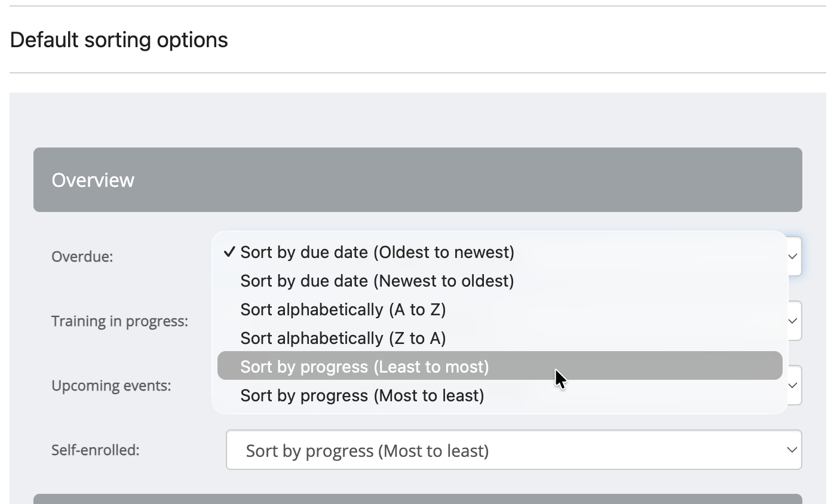Click the Overview section header bar
The width and height of the screenshot is (834, 504).
[x=417, y=180]
